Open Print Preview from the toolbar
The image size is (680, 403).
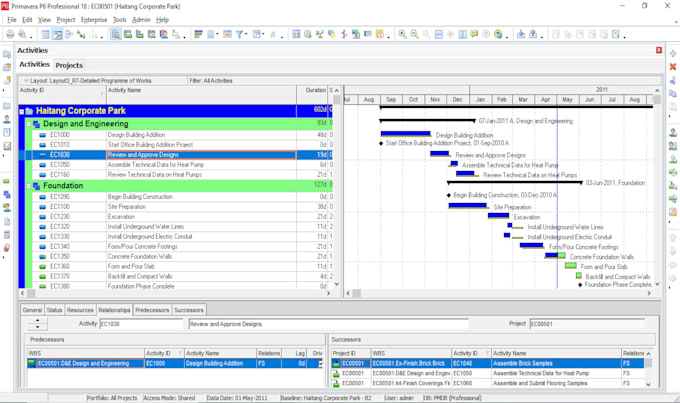point(22,34)
